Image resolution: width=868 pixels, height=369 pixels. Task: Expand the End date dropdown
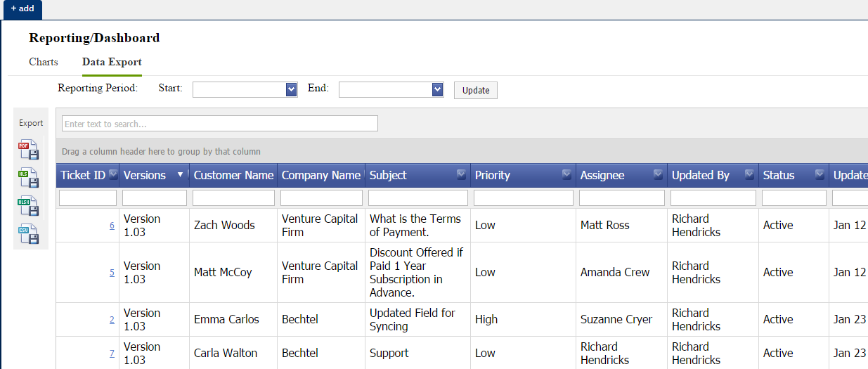tap(438, 90)
